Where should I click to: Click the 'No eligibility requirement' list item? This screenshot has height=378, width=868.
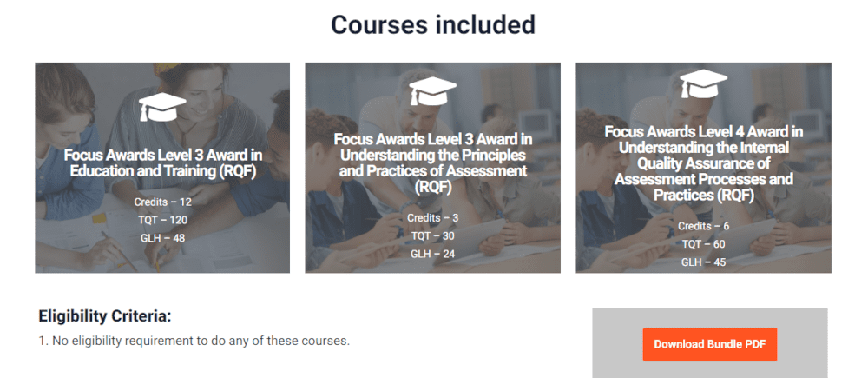pyautogui.click(x=194, y=341)
